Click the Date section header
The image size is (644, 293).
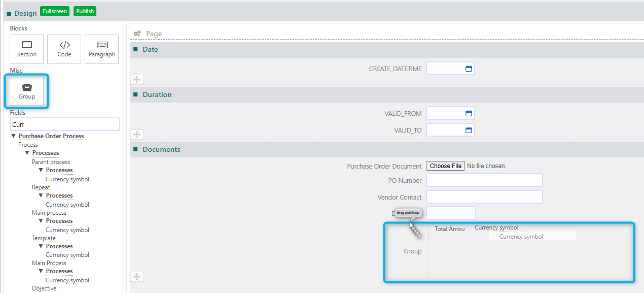387,50
